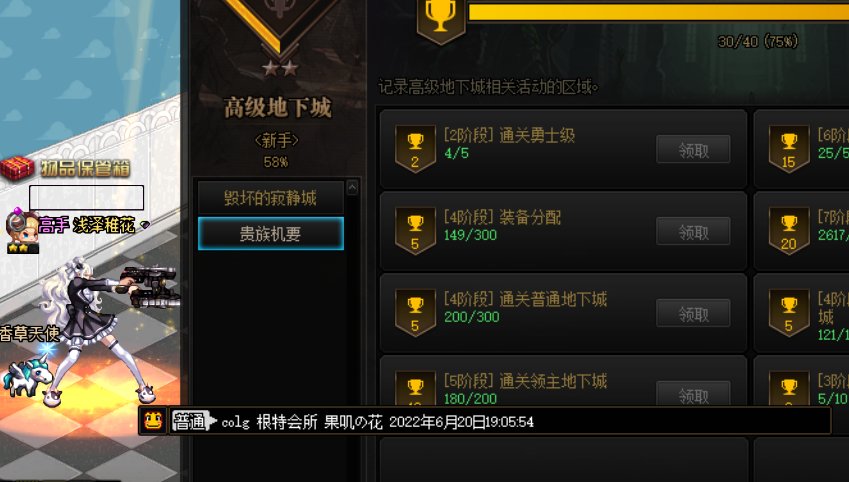The height and width of the screenshot is (482, 849).
Task: Claim reward for 通关勇士级 with 领取
Action: (693, 150)
